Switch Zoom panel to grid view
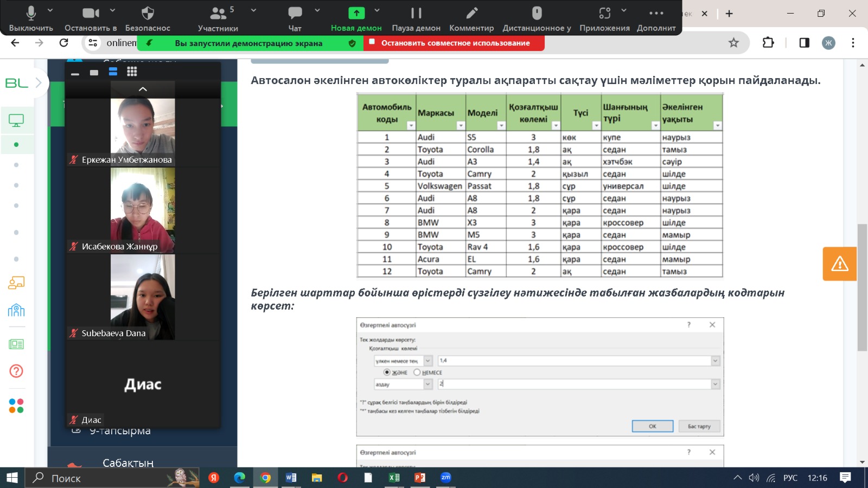This screenshot has width=868, height=488. click(132, 72)
